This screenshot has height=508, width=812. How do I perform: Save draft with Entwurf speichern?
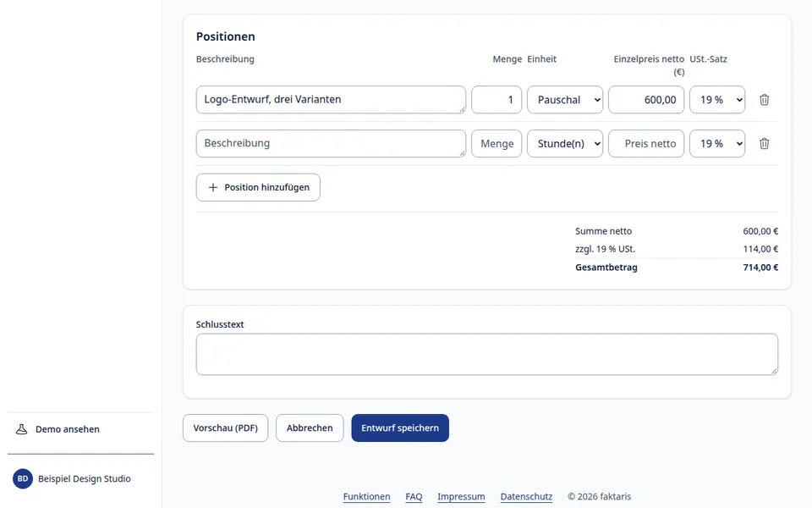400,428
